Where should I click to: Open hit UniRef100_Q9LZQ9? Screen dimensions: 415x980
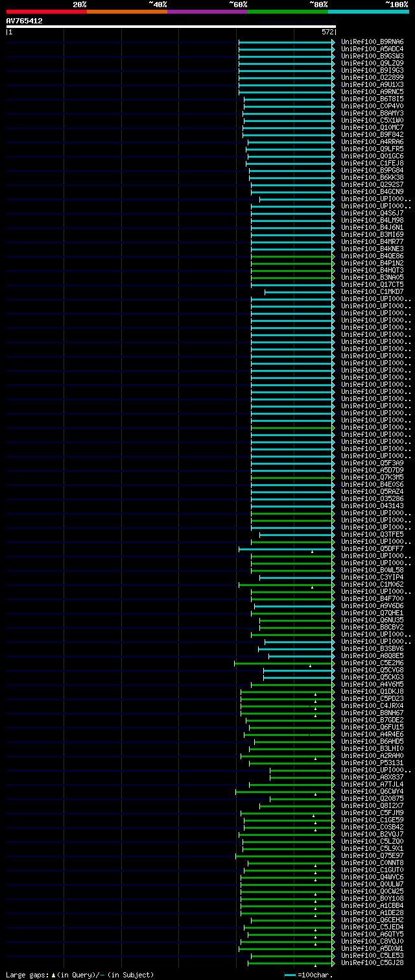pos(372,64)
